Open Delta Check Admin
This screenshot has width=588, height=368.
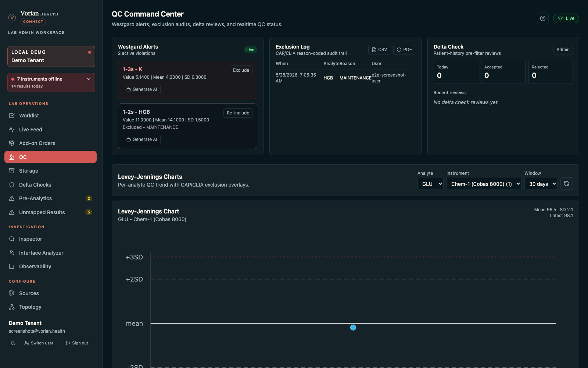coord(563,50)
